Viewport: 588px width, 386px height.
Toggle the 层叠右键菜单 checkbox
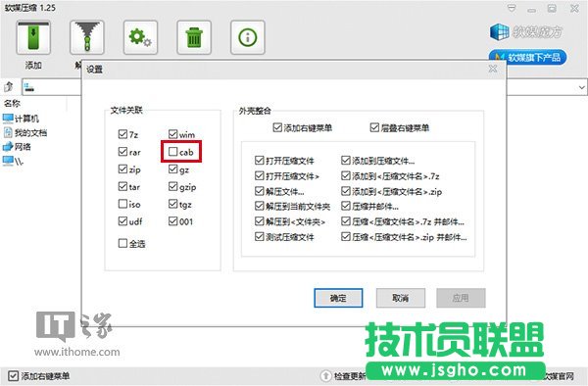[x=374, y=127]
